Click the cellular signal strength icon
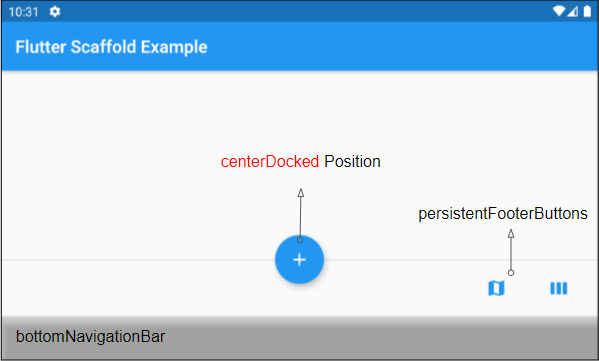Viewport: 599px width, 361px height. [x=572, y=12]
